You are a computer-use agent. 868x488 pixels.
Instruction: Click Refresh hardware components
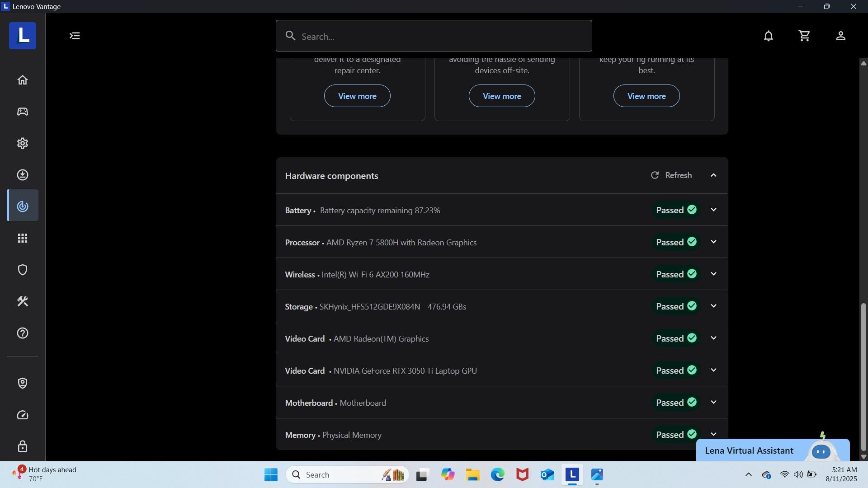(x=671, y=175)
